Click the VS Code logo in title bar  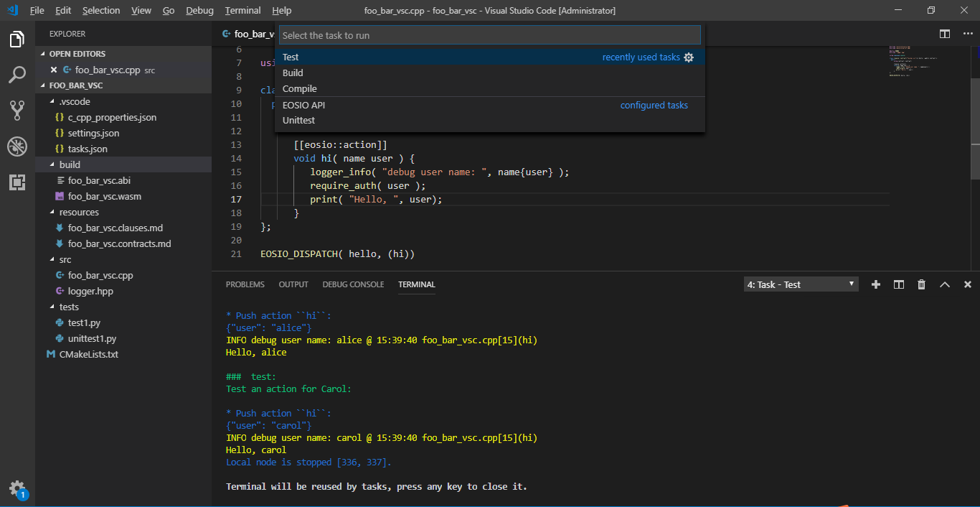12,10
